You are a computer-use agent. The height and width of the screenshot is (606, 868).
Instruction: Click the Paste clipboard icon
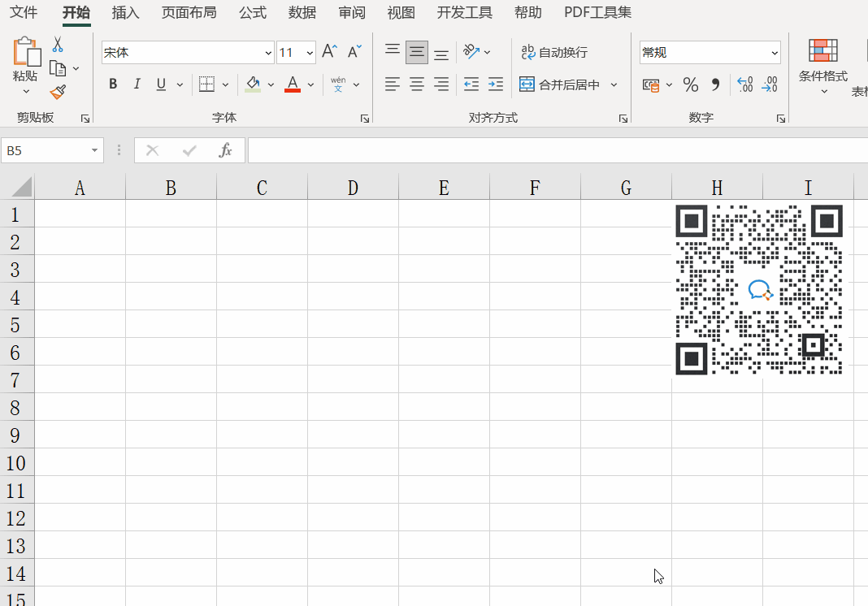pyautogui.click(x=26, y=52)
